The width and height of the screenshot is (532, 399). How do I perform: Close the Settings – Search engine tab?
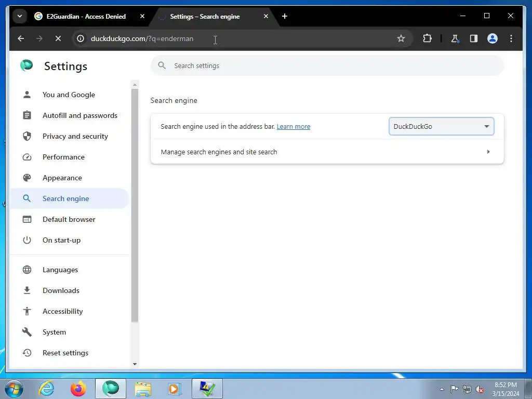tap(266, 16)
